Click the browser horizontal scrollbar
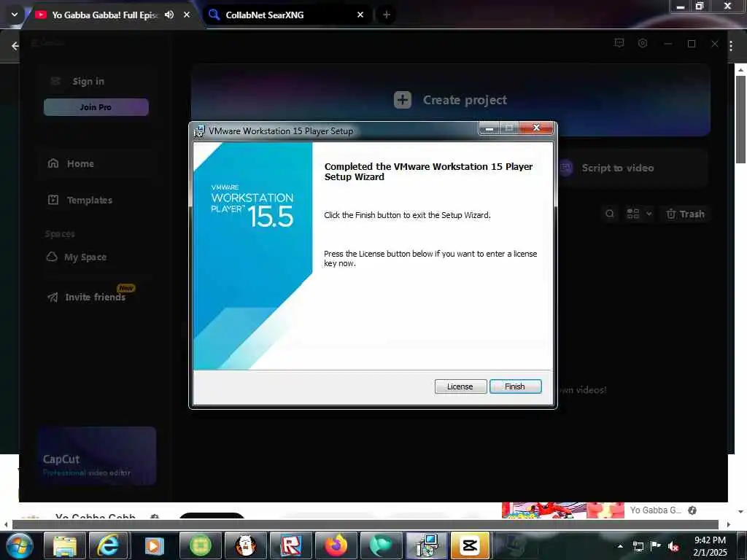The image size is (747, 560). coord(365,524)
